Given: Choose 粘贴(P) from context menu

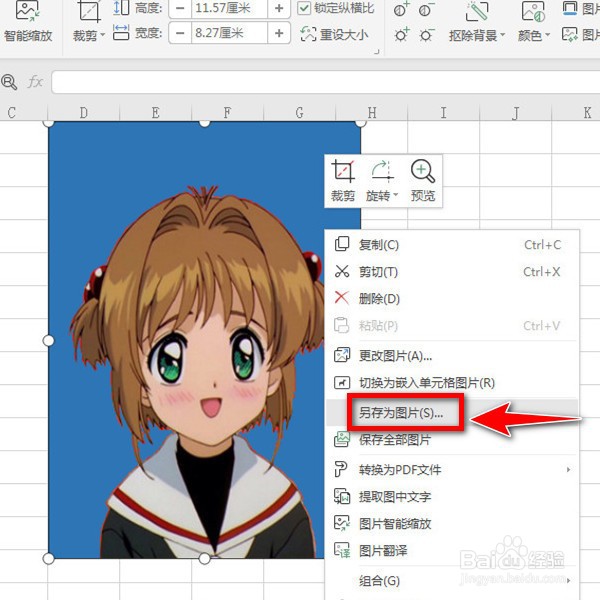Looking at the screenshot, I should click(x=452, y=326).
